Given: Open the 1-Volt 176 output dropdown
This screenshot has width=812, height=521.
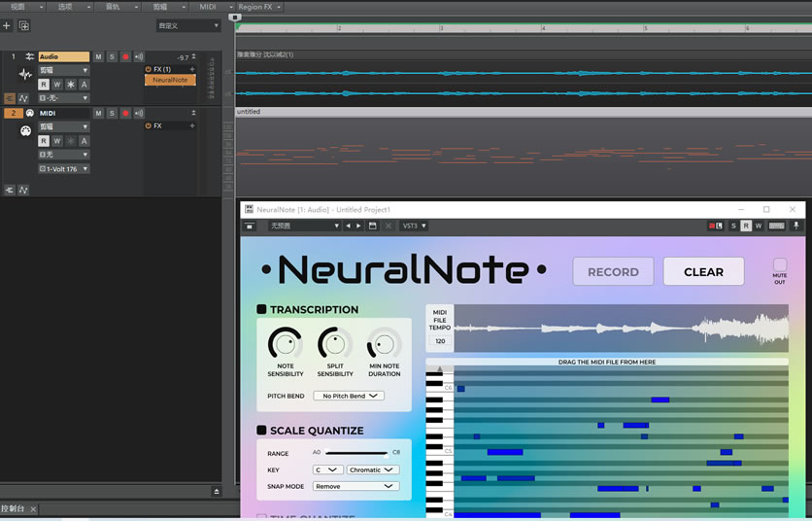Looking at the screenshot, I should coord(64,169).
